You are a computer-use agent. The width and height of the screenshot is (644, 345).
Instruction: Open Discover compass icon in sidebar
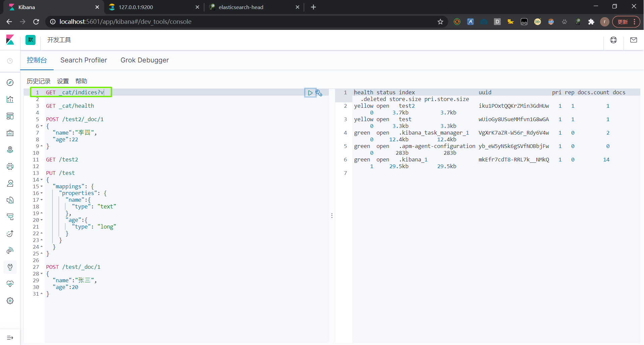coord(10,83)
